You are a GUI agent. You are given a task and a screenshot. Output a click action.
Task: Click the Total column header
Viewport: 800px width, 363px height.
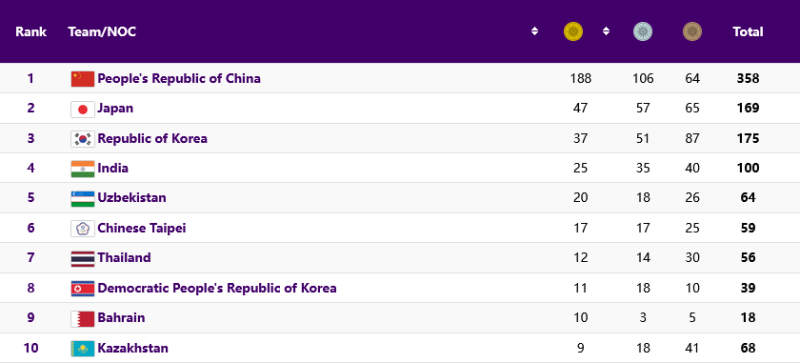(748, 32)
